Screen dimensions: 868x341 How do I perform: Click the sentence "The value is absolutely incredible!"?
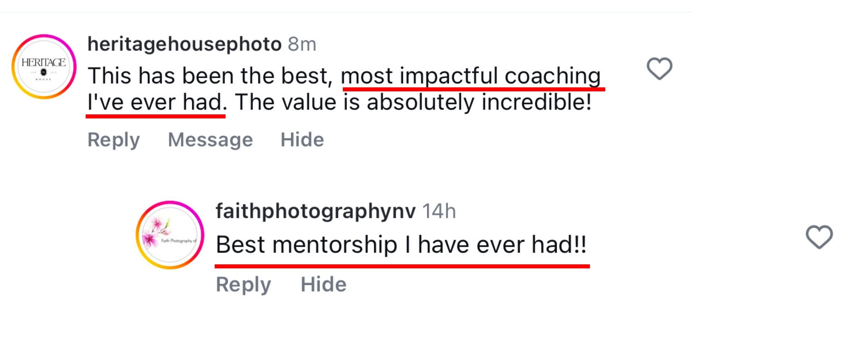click(413, 102)
